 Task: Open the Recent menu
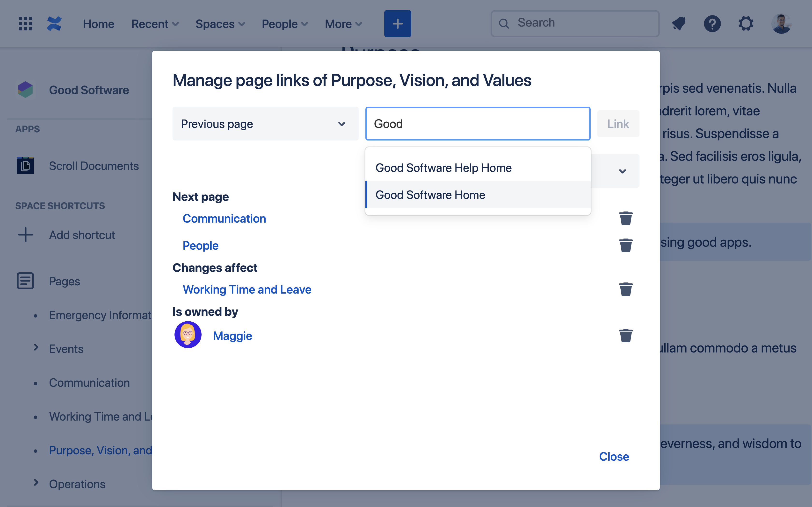tap(155, 24)
